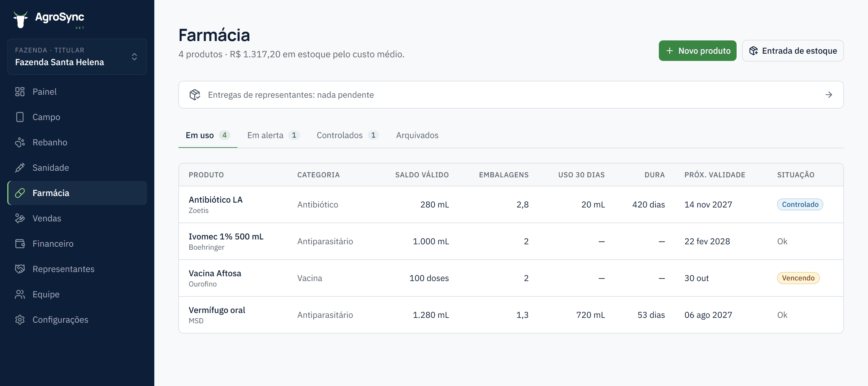Screen dimensions: 868x386
Task: Click the 53 dias duration value
Action: click(x=651, y=315)
